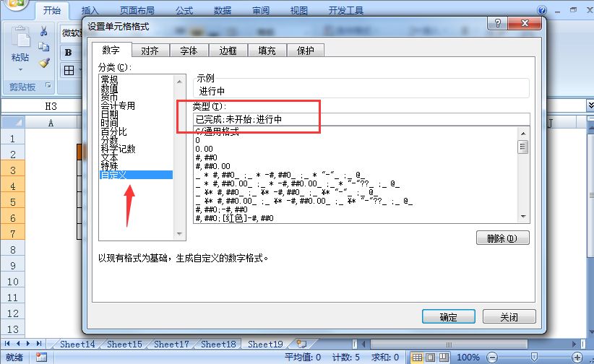Open the 插入 ribbon tab
Screen dimensions: 594x364
pos(90,10)
